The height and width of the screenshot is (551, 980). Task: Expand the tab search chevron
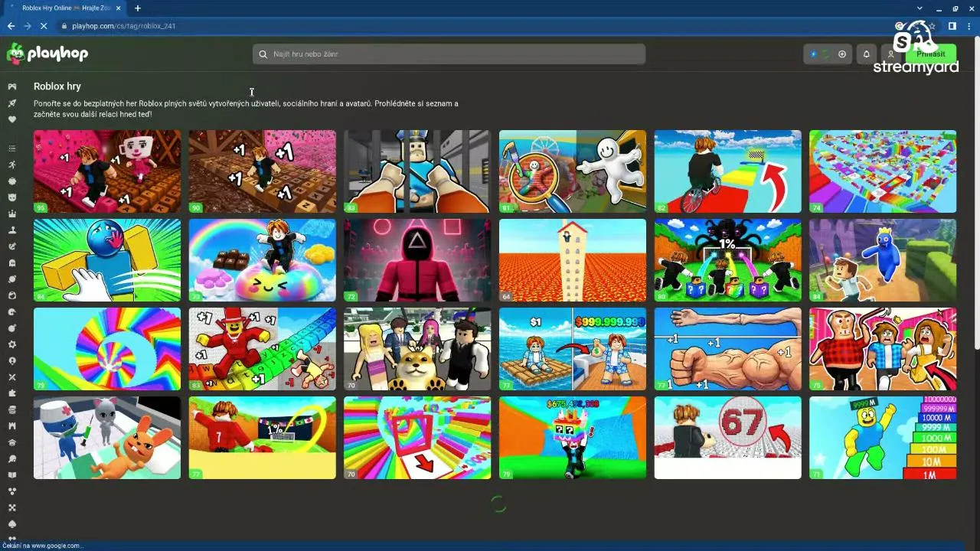920,8
